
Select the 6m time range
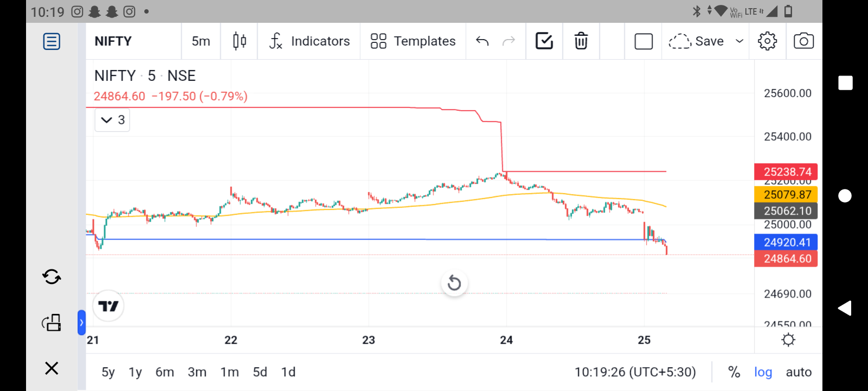(165, 372)
